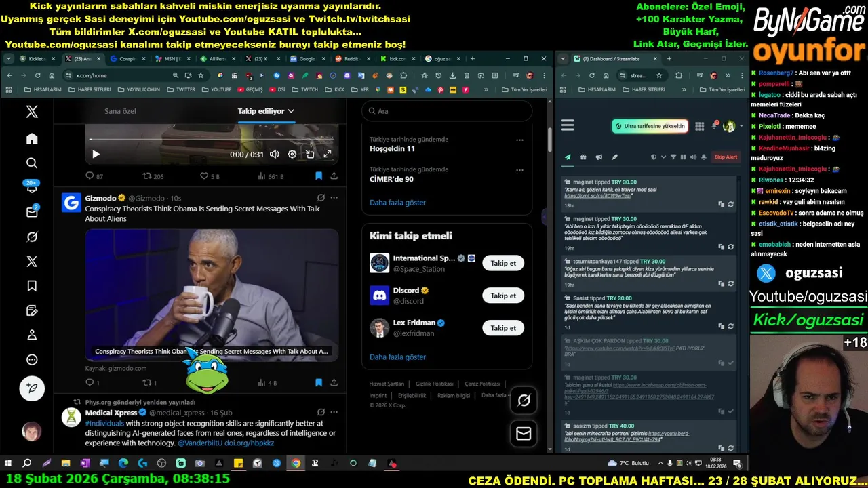Screen dimensions: 868x488
Task: Select the Streamlabs megaphone tab
Action: click(599, 157)
